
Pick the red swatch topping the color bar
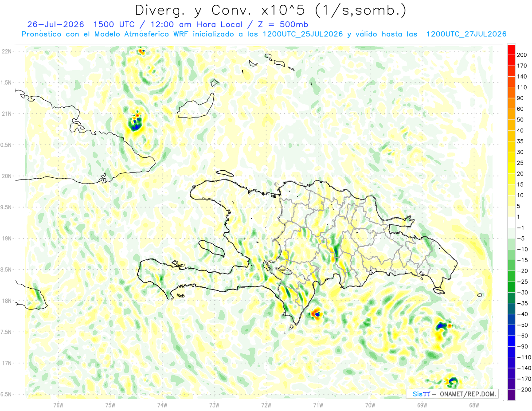pos(511,49)
